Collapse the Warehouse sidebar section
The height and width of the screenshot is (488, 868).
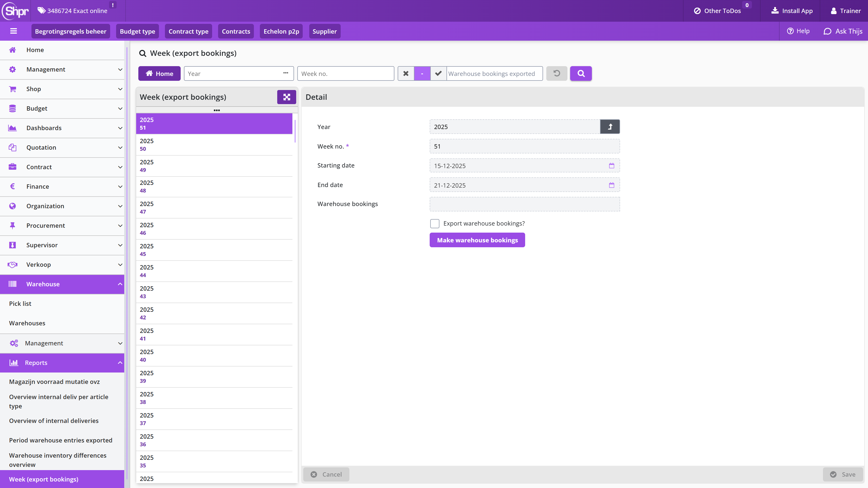pos(62,284)
